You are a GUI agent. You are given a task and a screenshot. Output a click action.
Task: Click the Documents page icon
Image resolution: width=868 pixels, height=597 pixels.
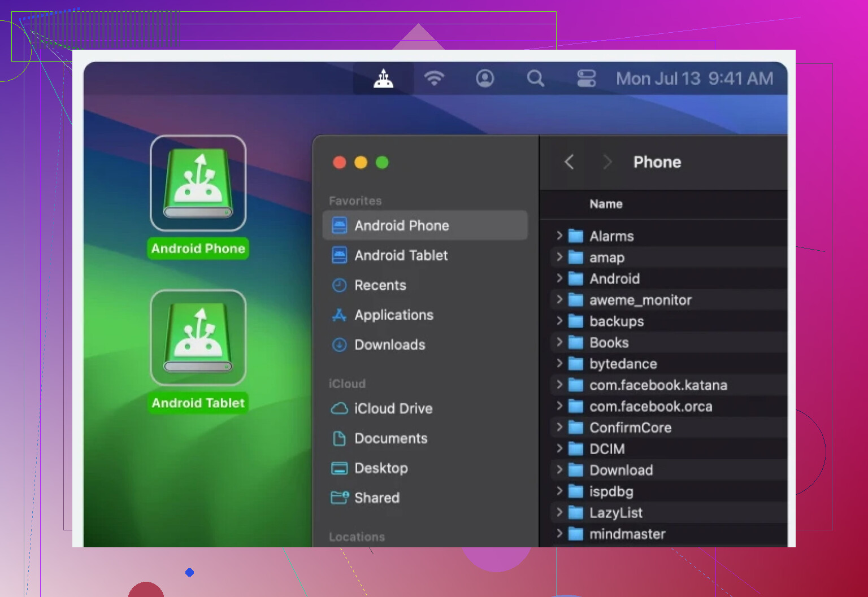click(339, 438)
